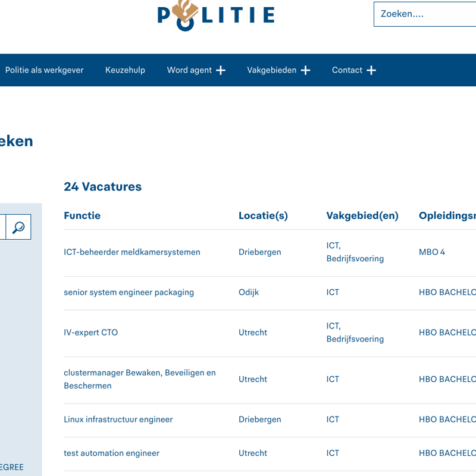The height and width of the screenshot is (476, 476).
Task: Click the Opleidingsniveau column header
Action: [447, 216]
